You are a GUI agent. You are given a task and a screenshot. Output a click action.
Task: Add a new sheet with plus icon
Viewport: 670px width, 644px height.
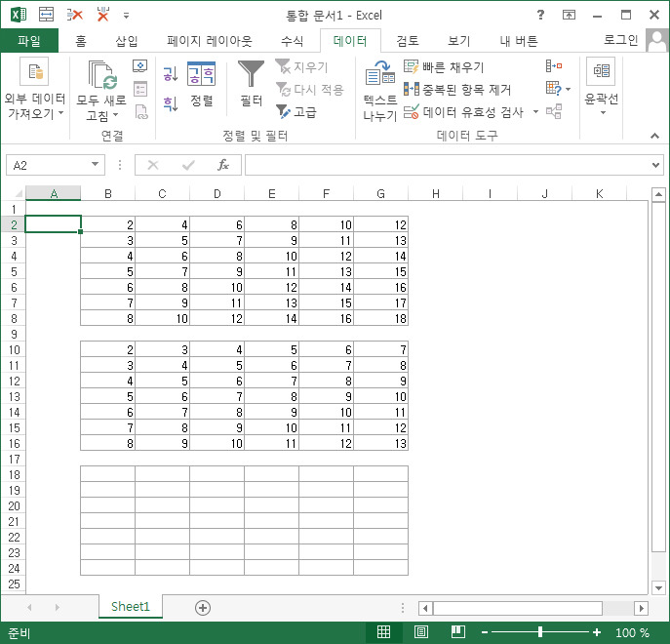pyautogui.click(x=203, y=608)
